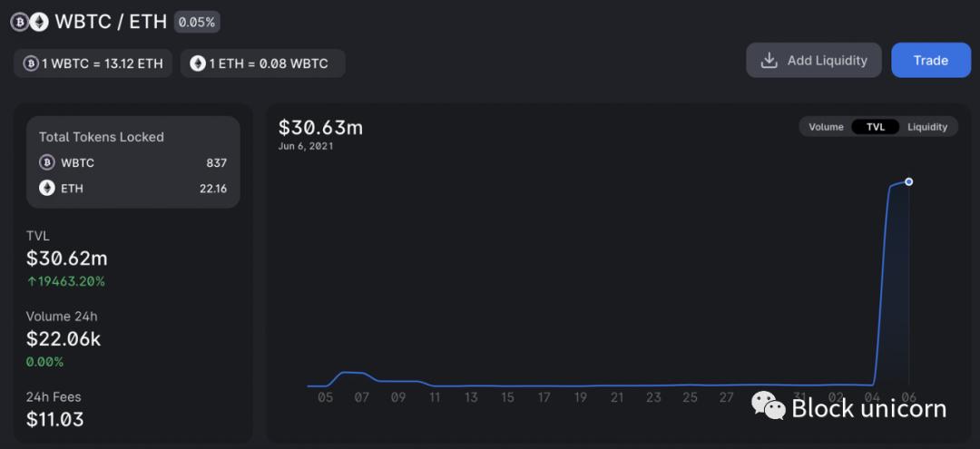Image resolution: width=980 pixels, height=449 pixels.
Task: Click the ETH icon under Total Tokens Locked
Action: [x=47, y=189]
